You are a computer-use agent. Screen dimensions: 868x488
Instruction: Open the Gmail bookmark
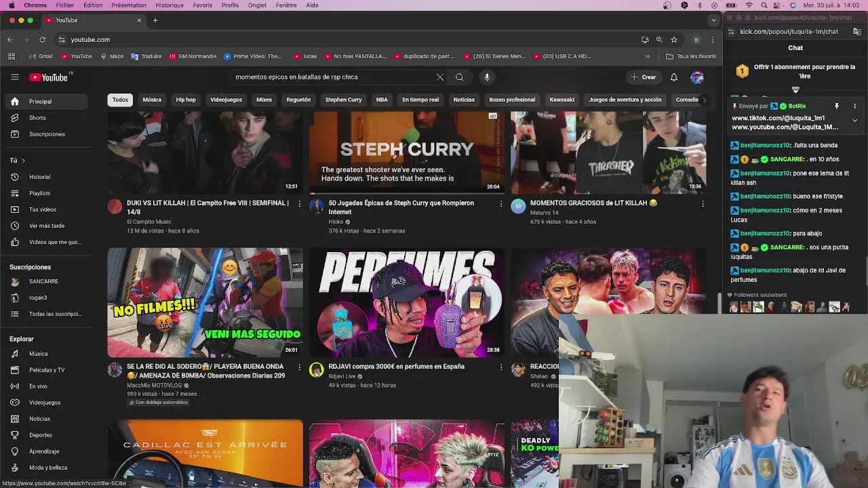click(x=41, y=56)
